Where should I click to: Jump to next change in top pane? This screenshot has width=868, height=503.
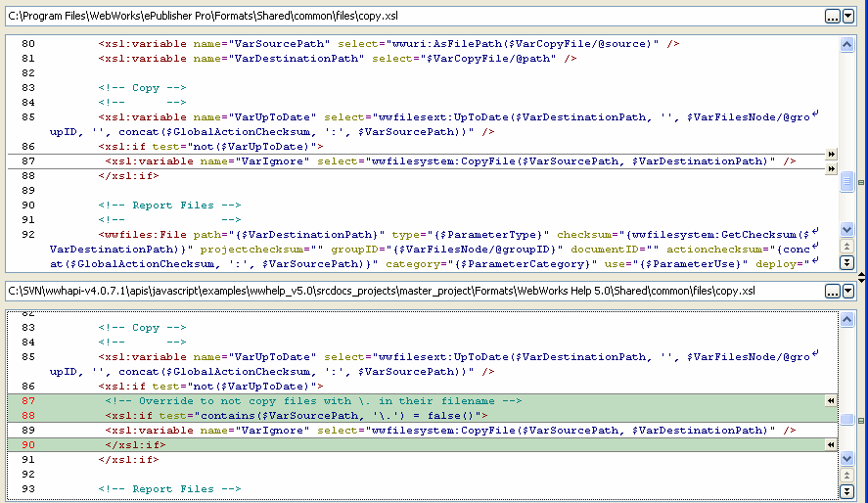847,262
